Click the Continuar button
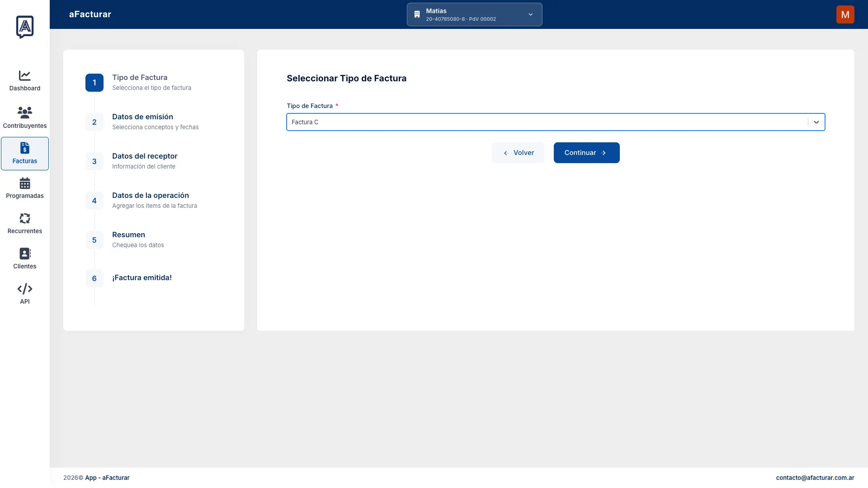This screenshot has height=488, width=868. pos(586,153)
